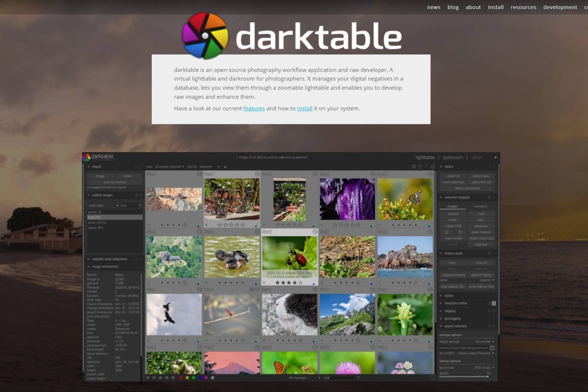
Task: Click 'scan for devices' button
Action: (115, 182)
